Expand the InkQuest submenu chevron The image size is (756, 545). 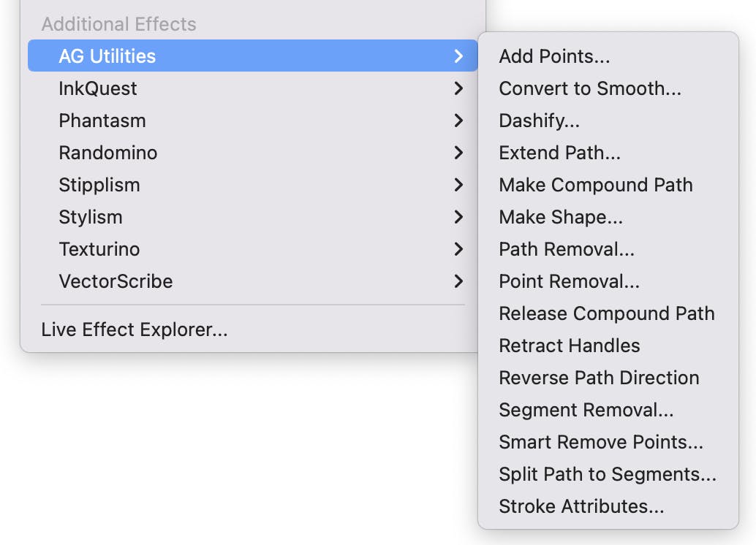point(458,88)
